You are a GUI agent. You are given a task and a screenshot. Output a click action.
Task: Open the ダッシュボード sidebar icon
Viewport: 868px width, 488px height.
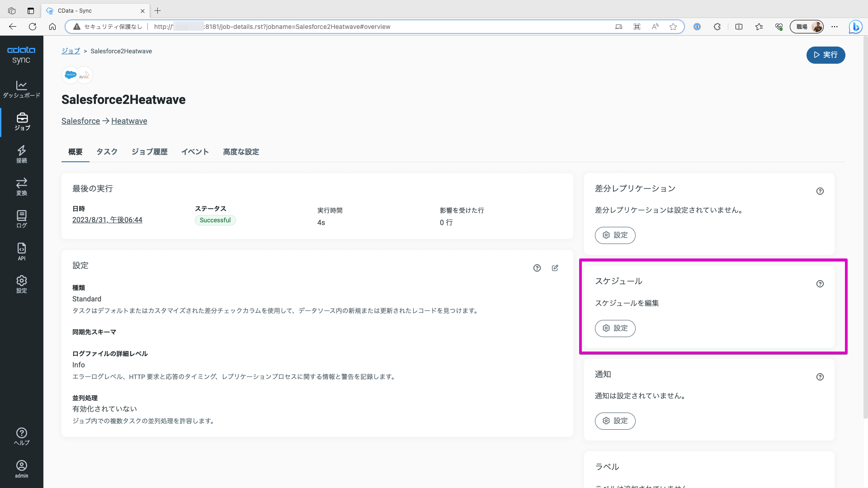21,89
